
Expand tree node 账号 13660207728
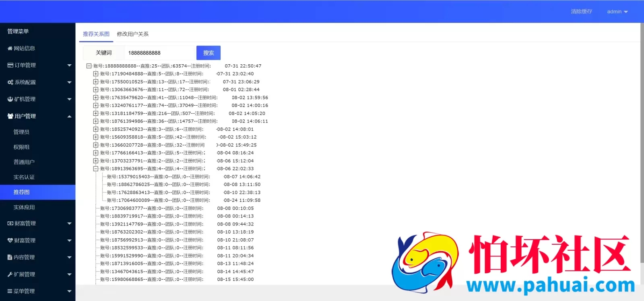tap(96, 145)
